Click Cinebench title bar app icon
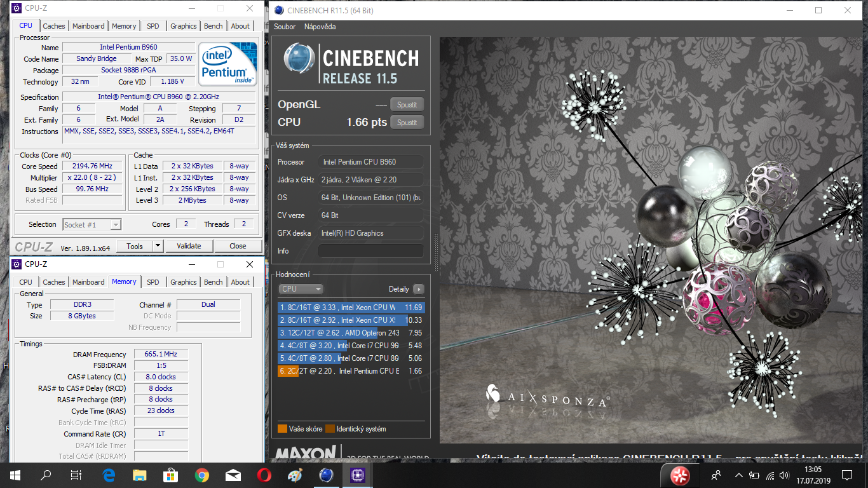Image resolution: width=868 pixels, height=488 pixels. point(278,10)
